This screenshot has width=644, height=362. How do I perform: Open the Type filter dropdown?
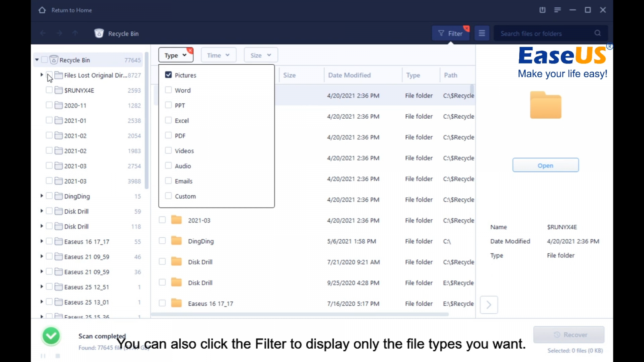click(176, 55)
